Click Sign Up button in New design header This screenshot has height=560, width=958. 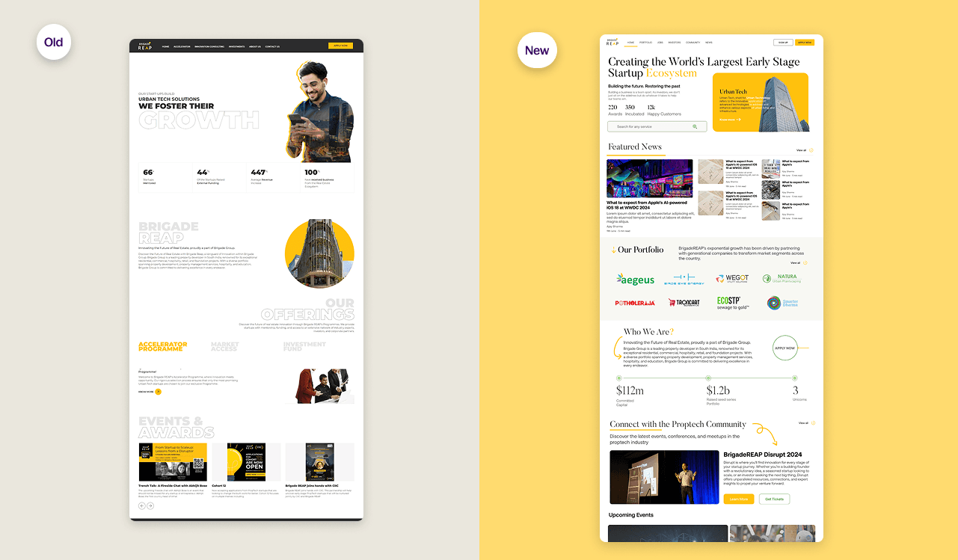(x=783, y=43)
